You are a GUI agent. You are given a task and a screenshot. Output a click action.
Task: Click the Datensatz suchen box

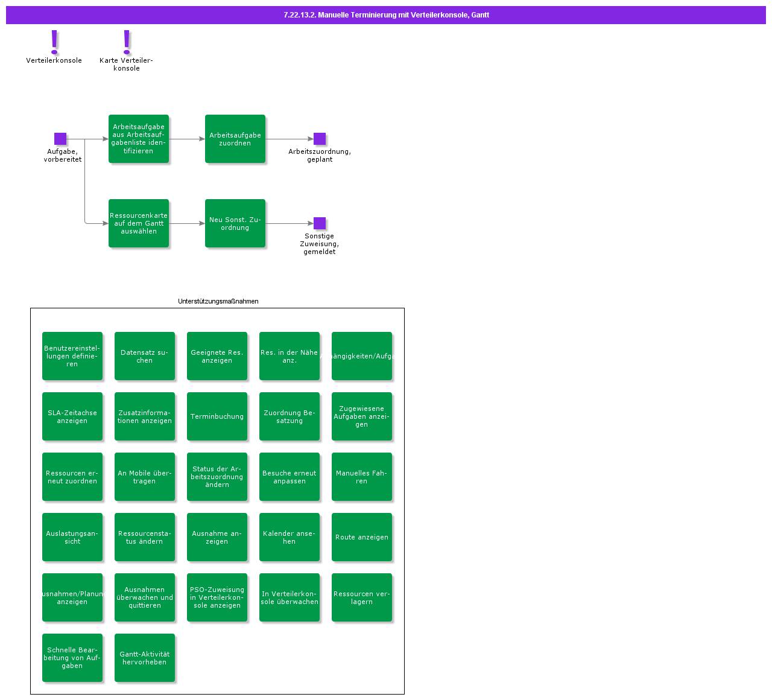tap(145, 356)
